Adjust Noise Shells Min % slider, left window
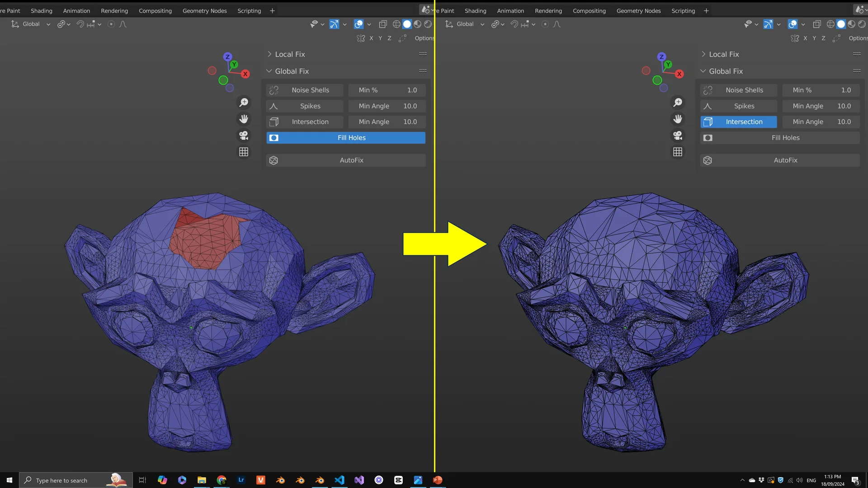The image size is (868, 488). point(387,90)
